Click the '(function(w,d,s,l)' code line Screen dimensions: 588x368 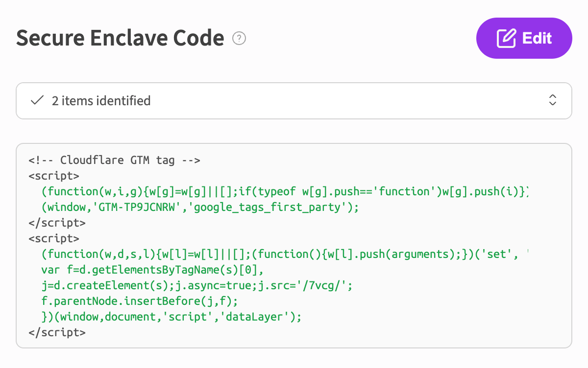[285, 254]
